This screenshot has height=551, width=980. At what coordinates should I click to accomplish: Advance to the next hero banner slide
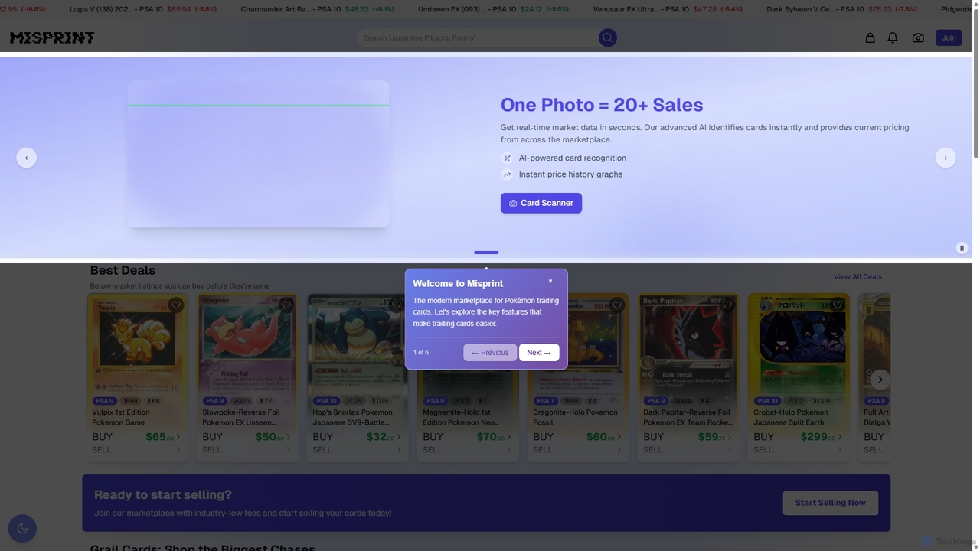[x=946, y=158]
